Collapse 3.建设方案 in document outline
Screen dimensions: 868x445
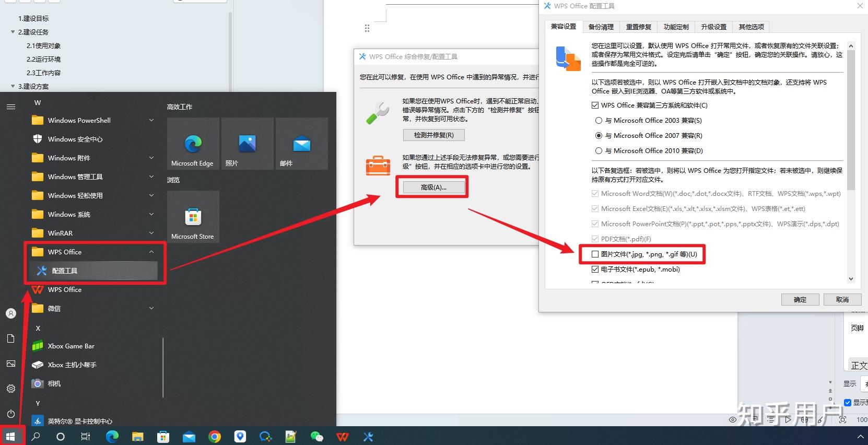(x=13, y=86)
